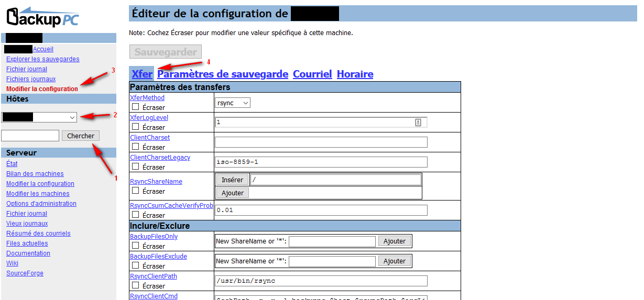
Task: Enable Écraser for ClientCharsetLegacy
Action: coord(136,166)
